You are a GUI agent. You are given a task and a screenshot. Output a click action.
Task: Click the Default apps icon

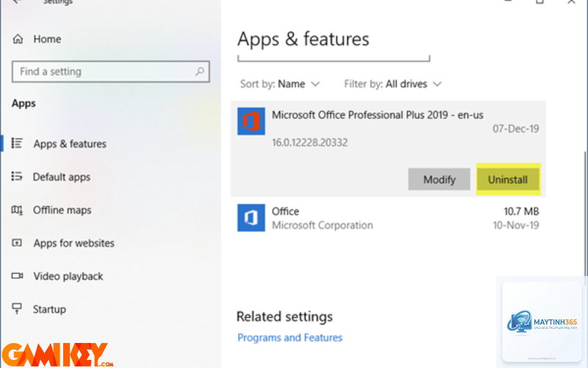[x=17, y=176]
